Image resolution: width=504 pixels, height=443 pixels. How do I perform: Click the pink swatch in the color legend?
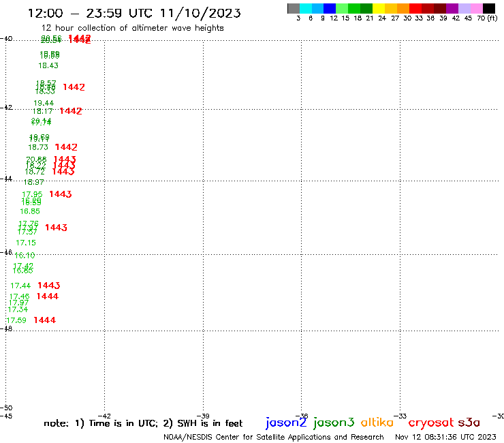[x=477, y=8]
